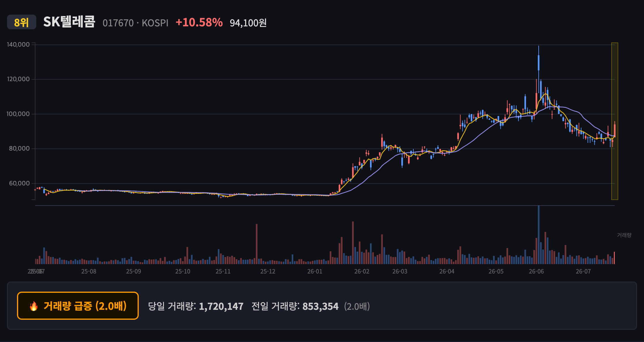Click the 94,100원 current price
This screenshot has width=644, height=342.
click(248, 23)
